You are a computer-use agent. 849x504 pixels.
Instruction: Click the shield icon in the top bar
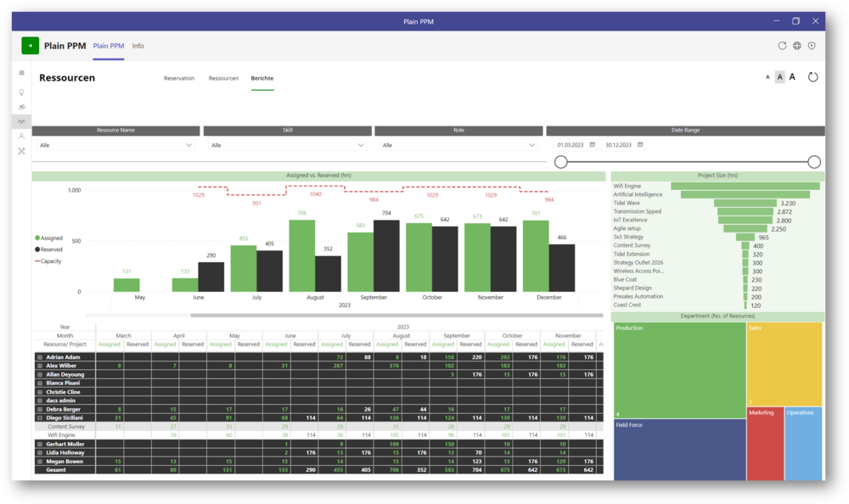812,46
